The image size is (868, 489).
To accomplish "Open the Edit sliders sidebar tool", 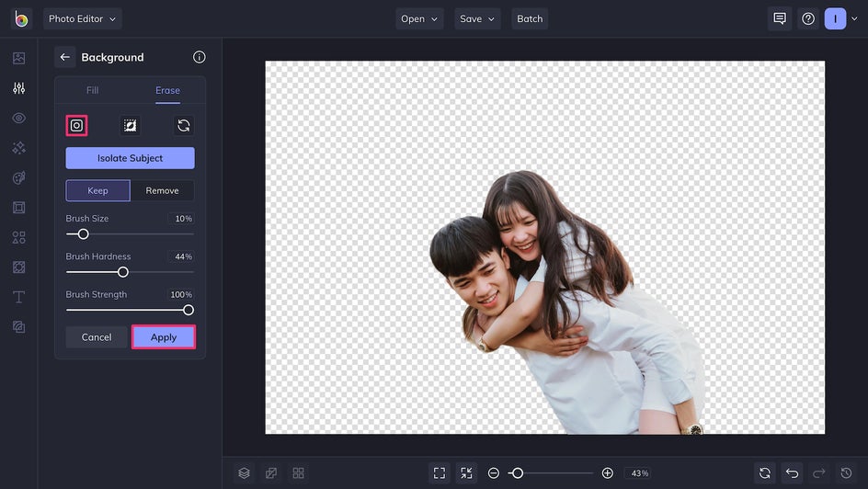I will pyautogui.click(x=18, y=88).
